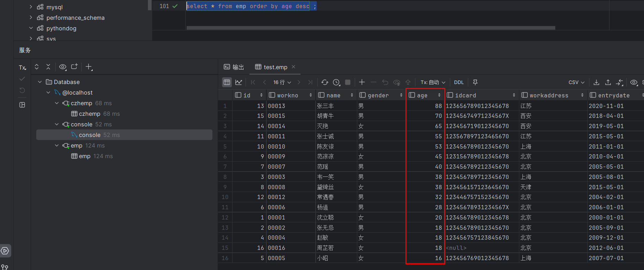Click the entrydate column header
644x270 pixels.
616,95
